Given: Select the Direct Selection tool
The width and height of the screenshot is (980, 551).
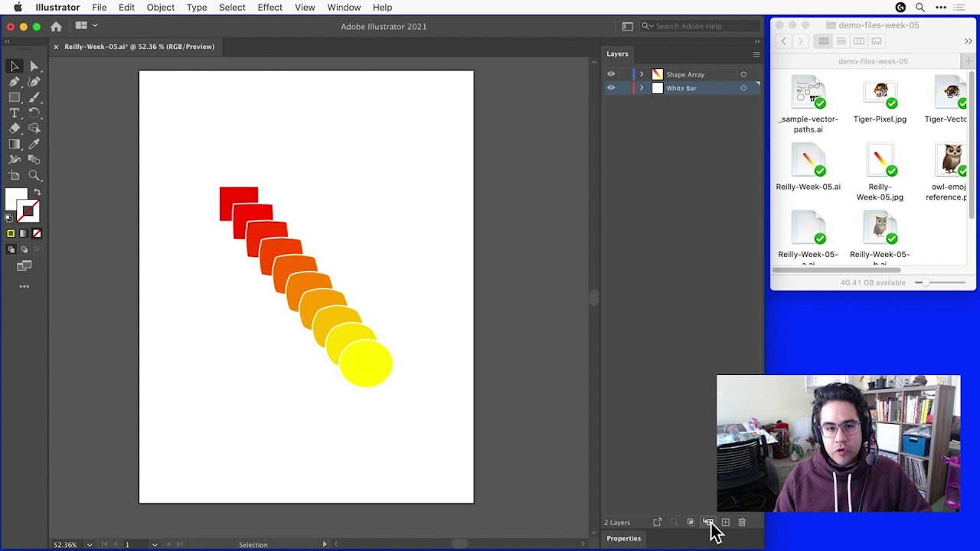Looking at the screenshot, I should point(34,67).
